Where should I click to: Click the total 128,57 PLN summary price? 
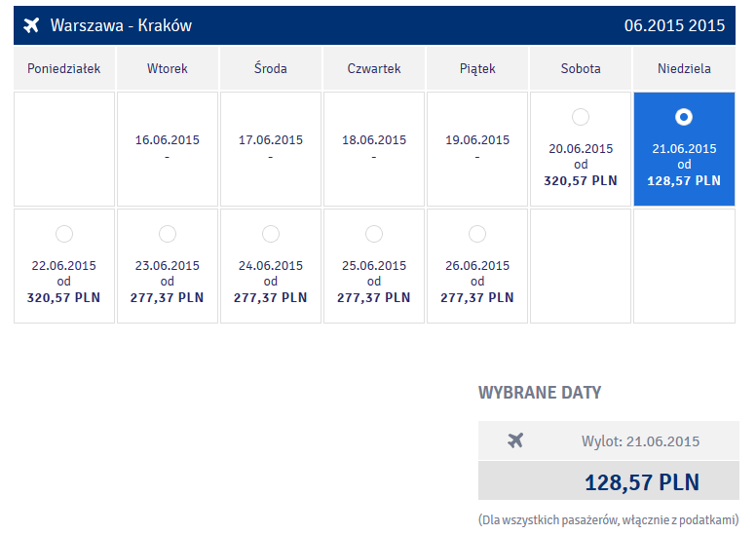pos(642,482)
